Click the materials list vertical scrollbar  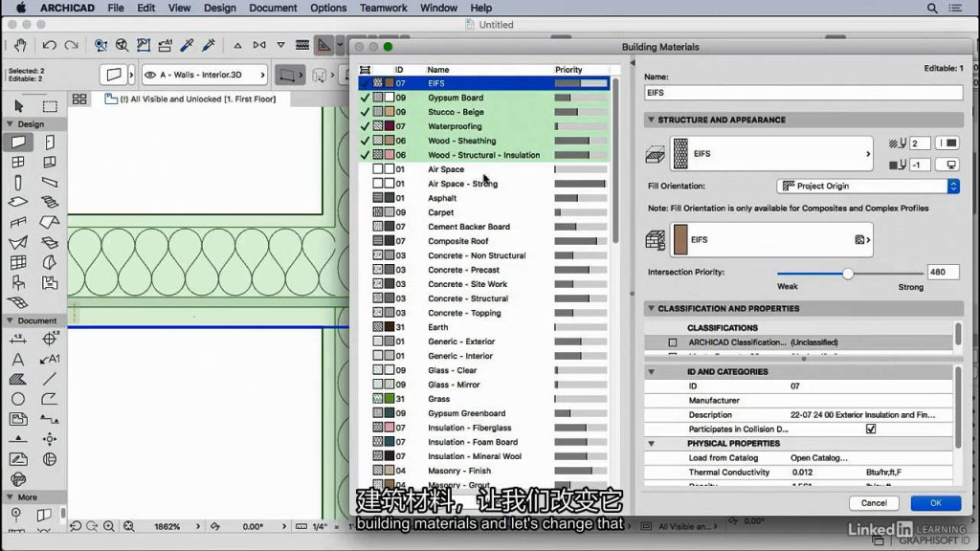pos(615,163)
